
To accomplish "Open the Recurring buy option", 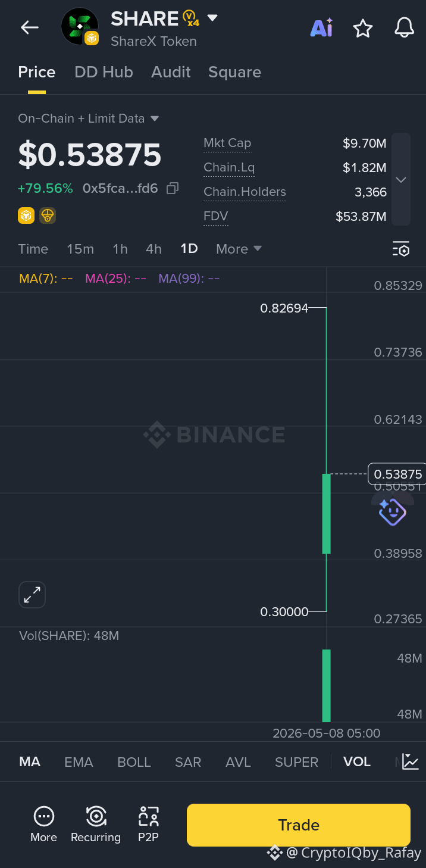I will pos(96,824).
